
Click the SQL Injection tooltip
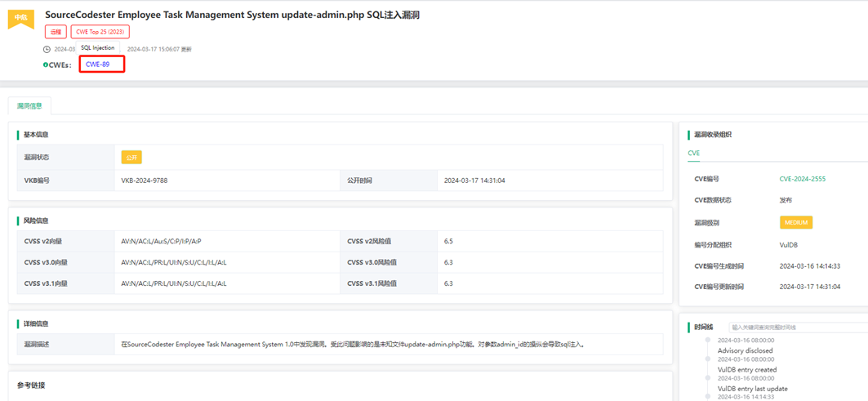click(x=97, y=47)
